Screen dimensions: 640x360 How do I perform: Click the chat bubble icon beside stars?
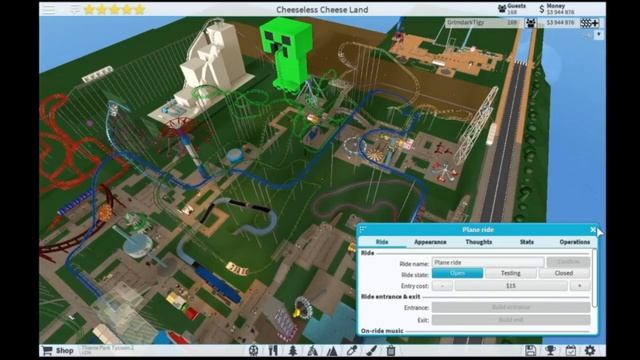(75, 9)
